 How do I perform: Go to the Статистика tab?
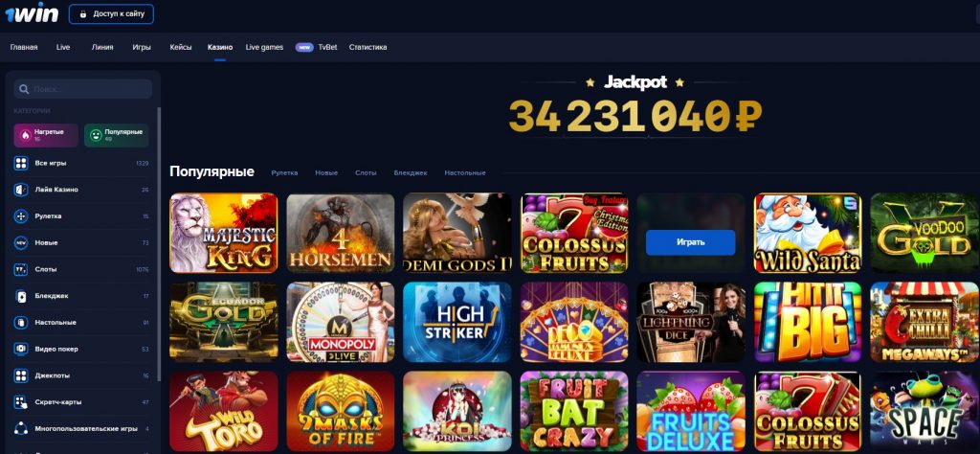tap(367, 48)
